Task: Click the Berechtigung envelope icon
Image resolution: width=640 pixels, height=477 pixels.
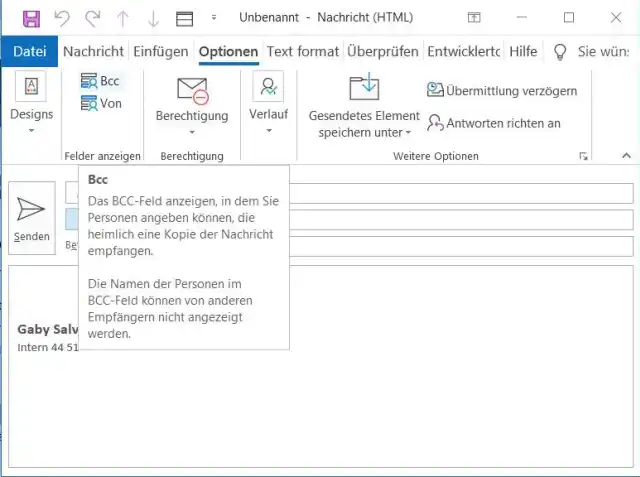Action: pyautogui.click(x=192, y=90)
